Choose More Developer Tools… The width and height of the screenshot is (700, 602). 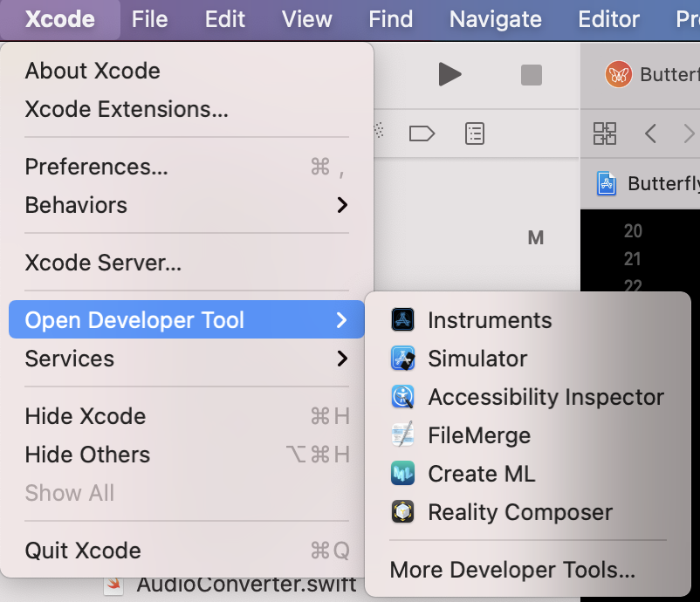(x=528, y=570)
